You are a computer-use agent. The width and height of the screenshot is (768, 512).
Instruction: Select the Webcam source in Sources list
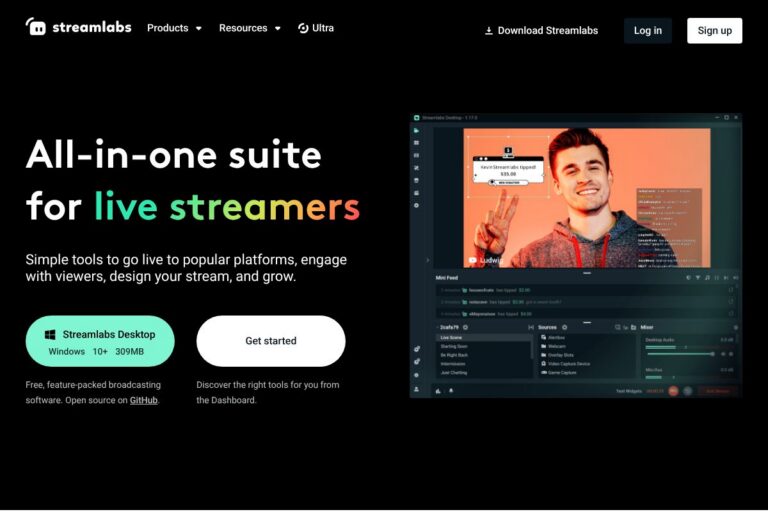557,346
